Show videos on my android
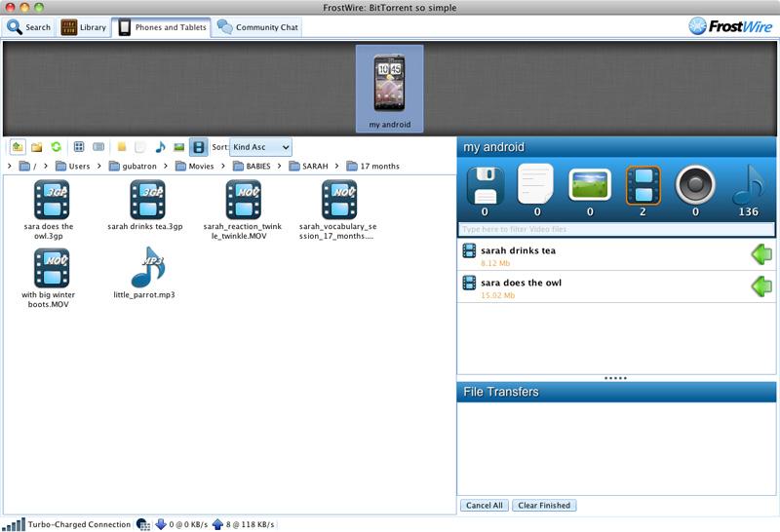This screenshot has height=532, width=780. pos(643,191)
